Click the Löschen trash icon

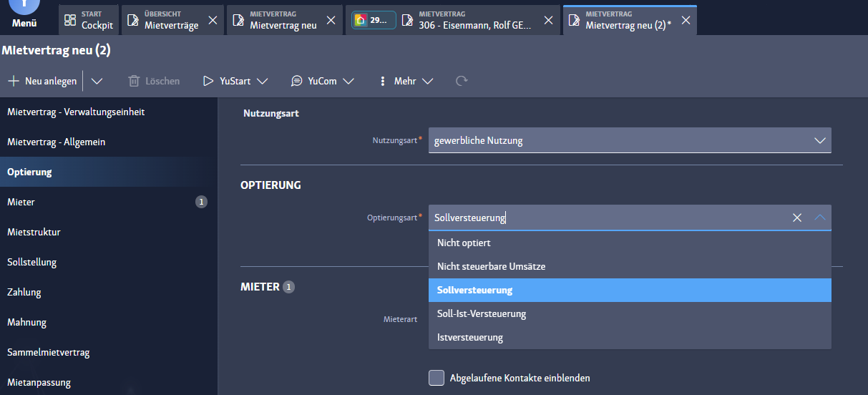point(134,82)
